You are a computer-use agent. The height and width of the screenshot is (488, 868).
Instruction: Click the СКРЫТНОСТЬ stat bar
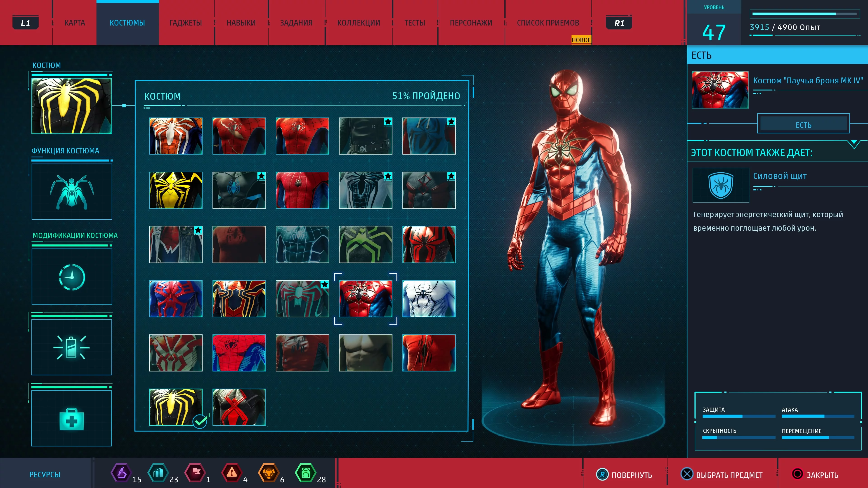pyautogui.click(x=739, y=437)
